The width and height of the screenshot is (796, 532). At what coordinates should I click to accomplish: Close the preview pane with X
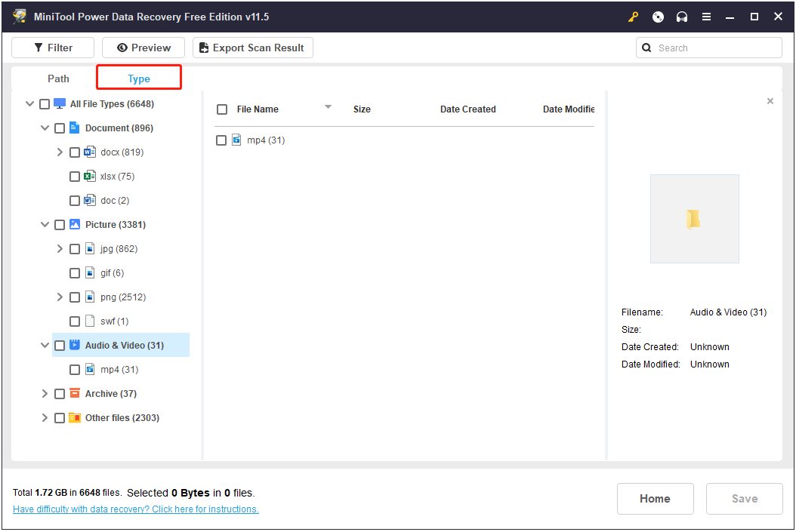770,101
